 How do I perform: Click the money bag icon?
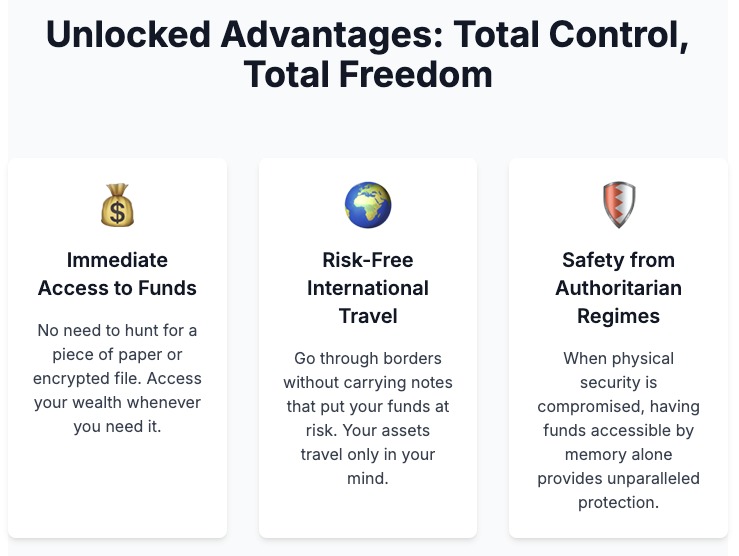[x=117, y=205]
